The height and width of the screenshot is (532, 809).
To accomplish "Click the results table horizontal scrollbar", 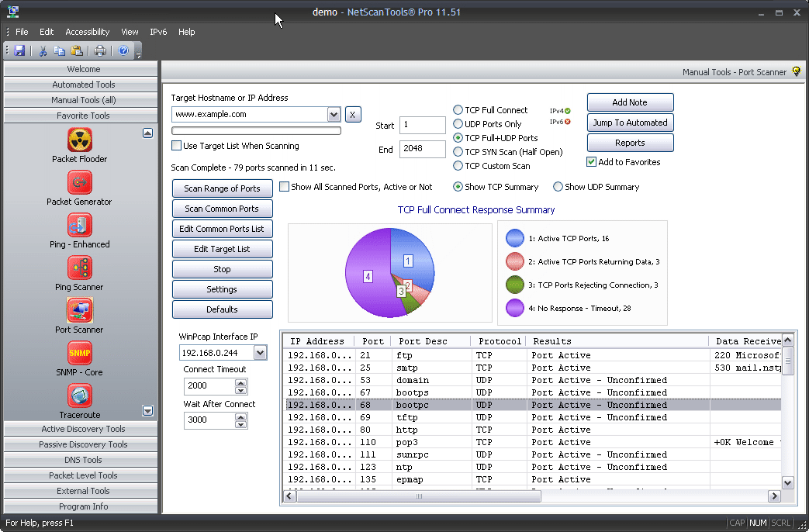I will pos(531,496).
